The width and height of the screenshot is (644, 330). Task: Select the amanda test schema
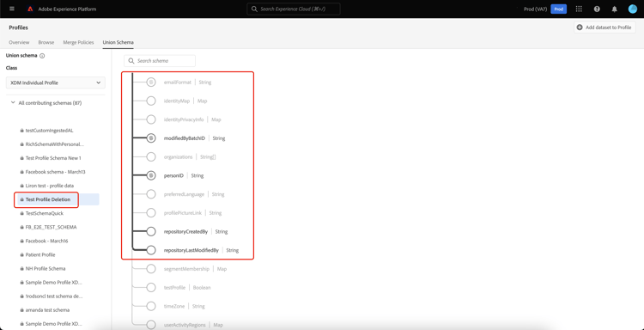click(x=47, y=310)
